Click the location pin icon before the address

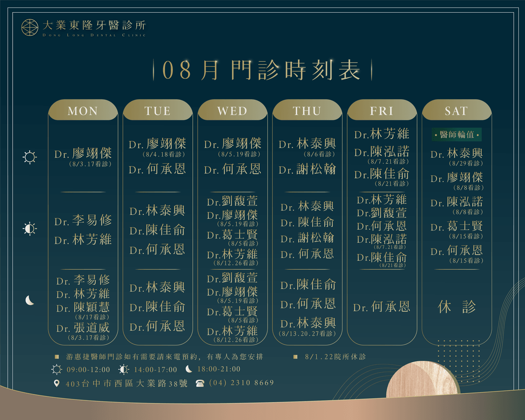[x=56, y=383]
